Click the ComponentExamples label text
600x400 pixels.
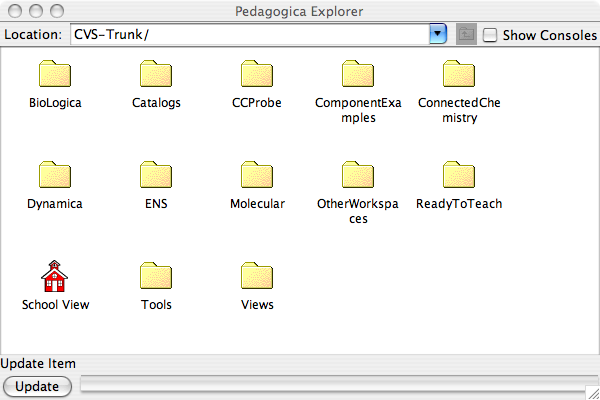pyautogui.click(x=358, y=110)
